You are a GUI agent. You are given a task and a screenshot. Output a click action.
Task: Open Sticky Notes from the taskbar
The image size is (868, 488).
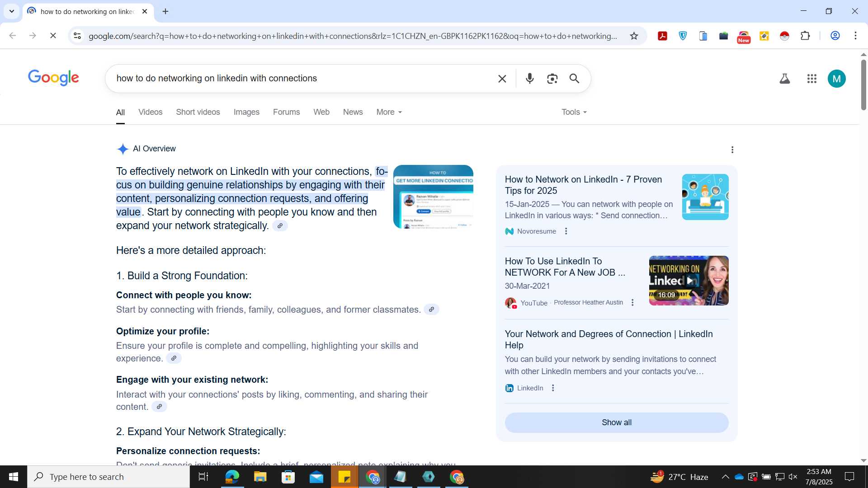(x=344, y=477)
